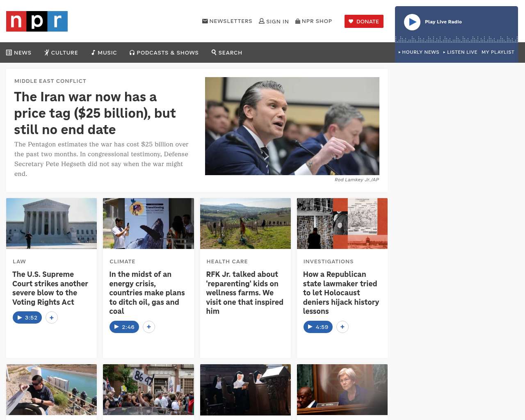
Task: Add Supreme Court story to playlist
Action: pyautogui.click(x=52, y=318)
